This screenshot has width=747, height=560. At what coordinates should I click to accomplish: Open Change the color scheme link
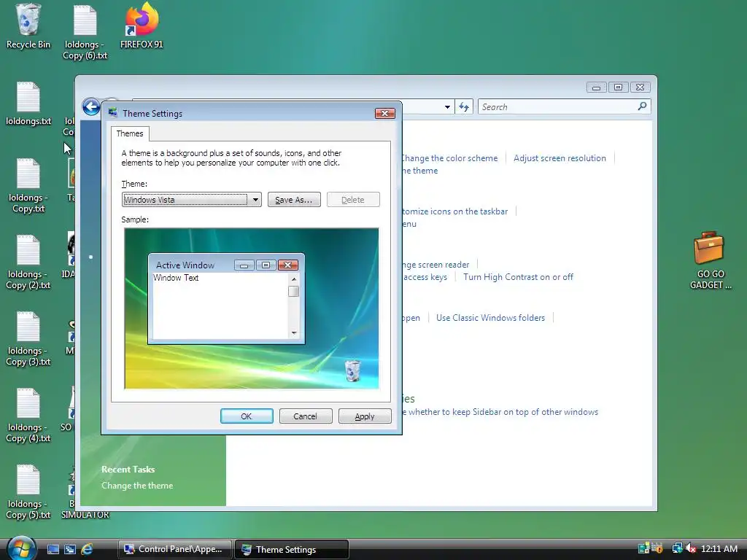click(x=449, y=158)
